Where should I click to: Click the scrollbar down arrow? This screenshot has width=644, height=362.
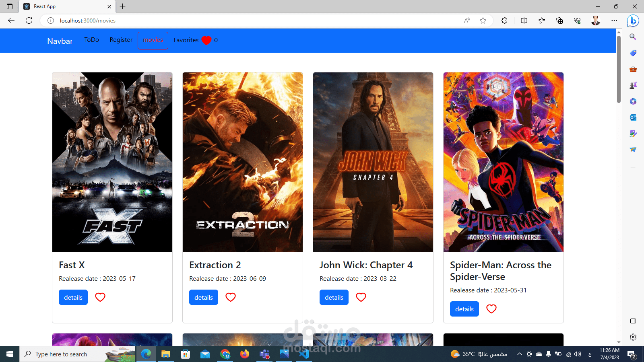coord(619,342)
